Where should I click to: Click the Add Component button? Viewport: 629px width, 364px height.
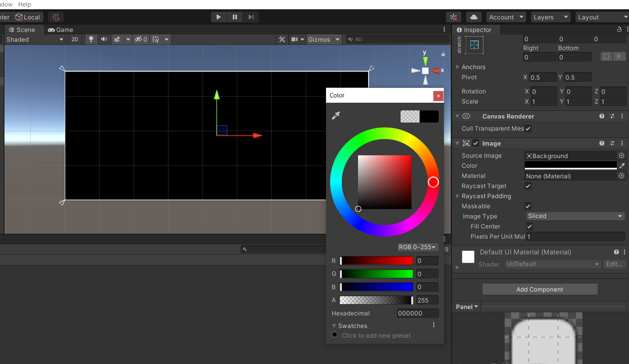click(x=540, y=289)
